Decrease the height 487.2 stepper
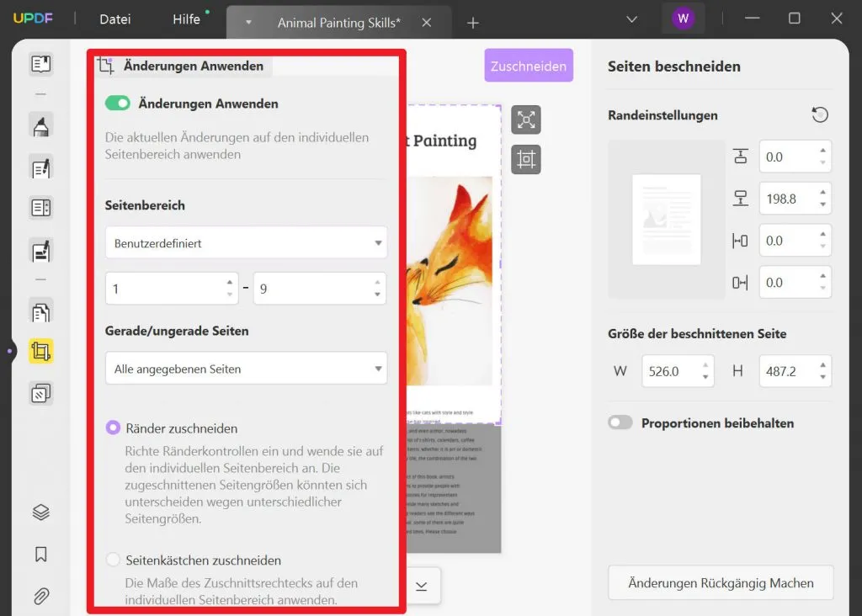This screenshot has width=862, height=616. pos(823,377)
